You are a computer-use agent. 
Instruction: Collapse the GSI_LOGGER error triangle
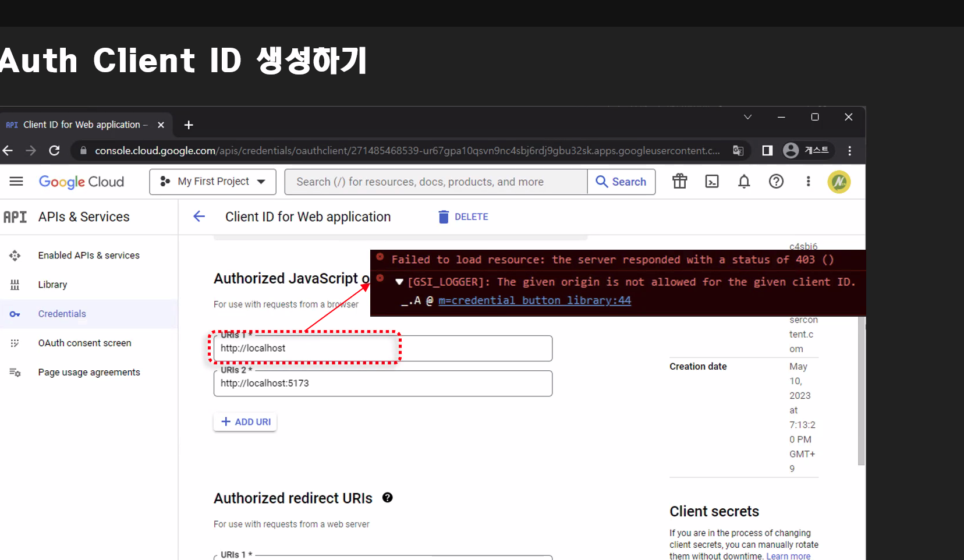399,282
